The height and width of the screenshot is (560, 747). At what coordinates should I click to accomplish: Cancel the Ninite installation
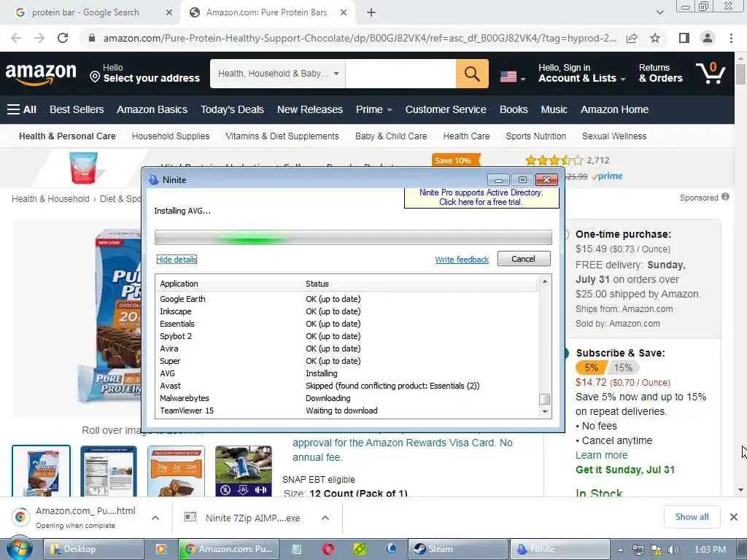524,259
